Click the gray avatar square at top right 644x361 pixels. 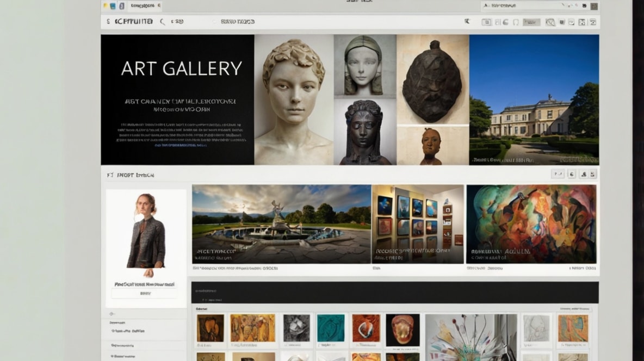(594, 6)
